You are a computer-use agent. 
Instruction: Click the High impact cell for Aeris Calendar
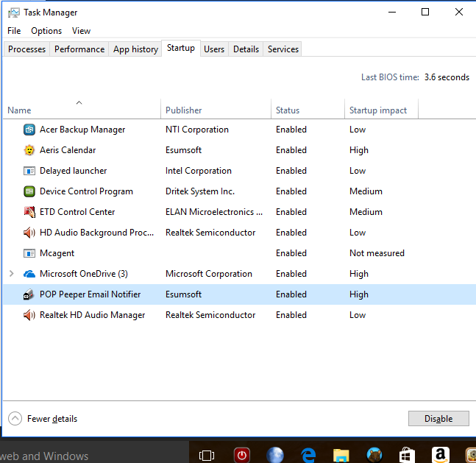pos(359,150)
